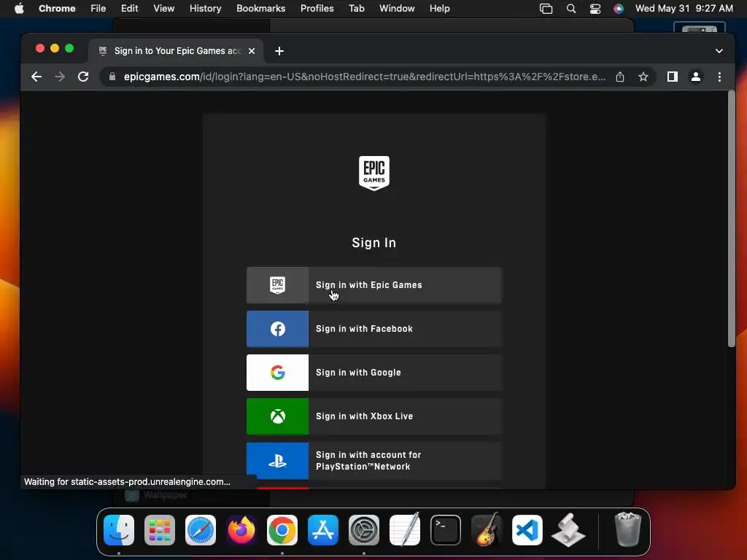The image size is (747, 560).
Task: Open Control Center in menu bar
Action: [595, 9]
